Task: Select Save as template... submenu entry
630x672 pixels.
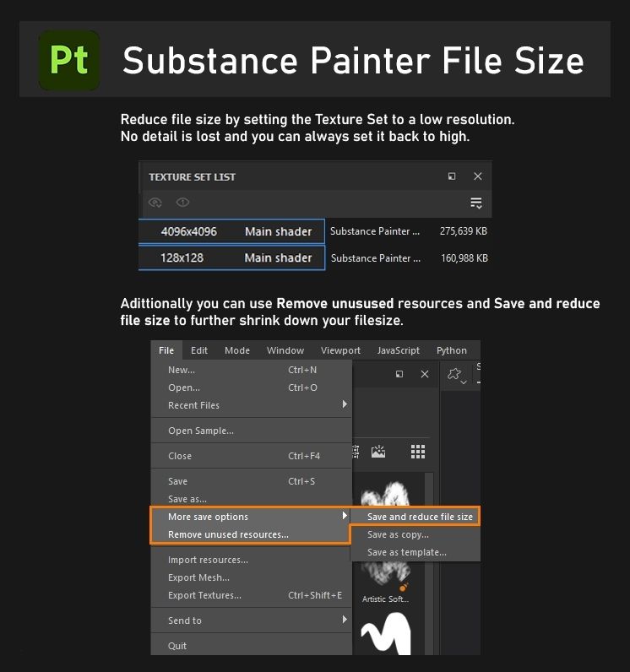Action: click(415, 552)
